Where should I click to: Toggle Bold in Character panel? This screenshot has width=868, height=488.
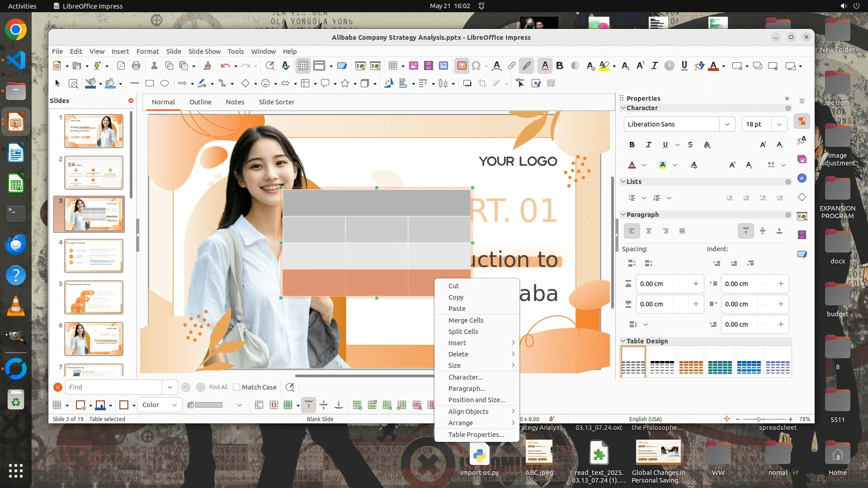(632, 145)
